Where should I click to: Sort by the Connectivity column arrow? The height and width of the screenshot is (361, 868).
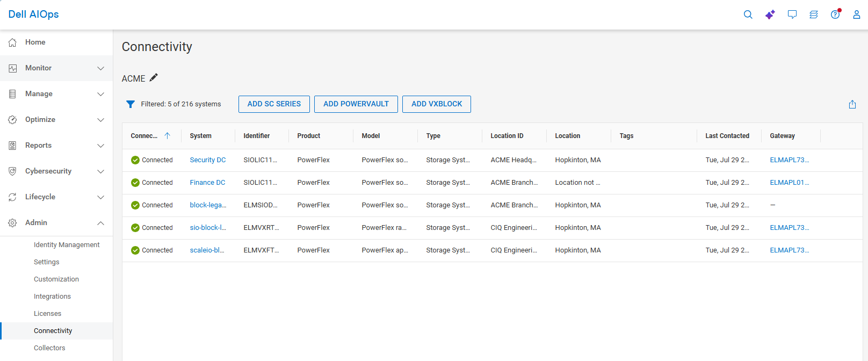pos(167,136)
